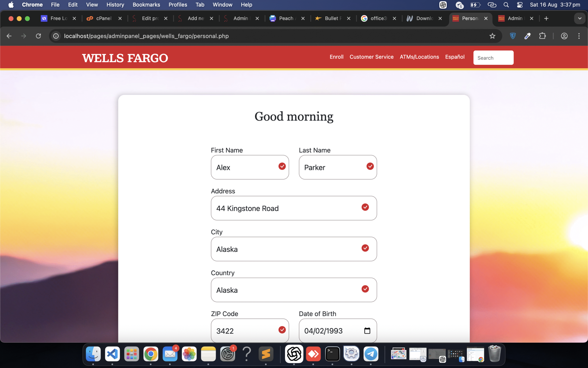
Task: Click the WELLS FARGO logo
Action: (x=125, y=58)
